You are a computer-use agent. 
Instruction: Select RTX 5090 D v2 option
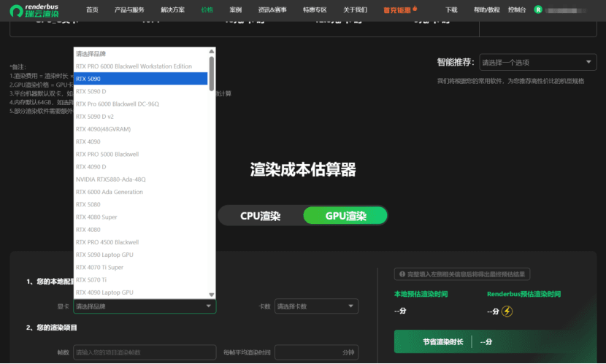[x=141, y=117]
